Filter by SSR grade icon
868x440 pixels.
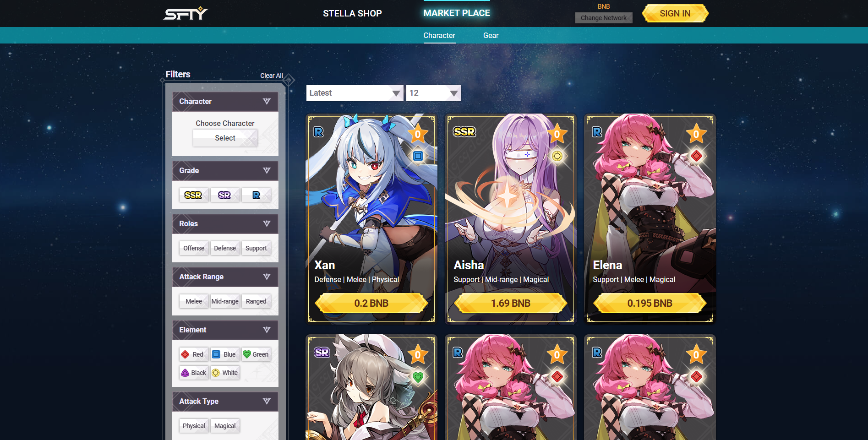coord(193,195)
